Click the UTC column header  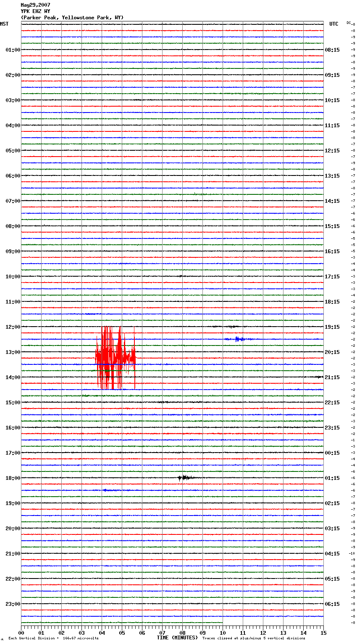(x=334, y=24)
